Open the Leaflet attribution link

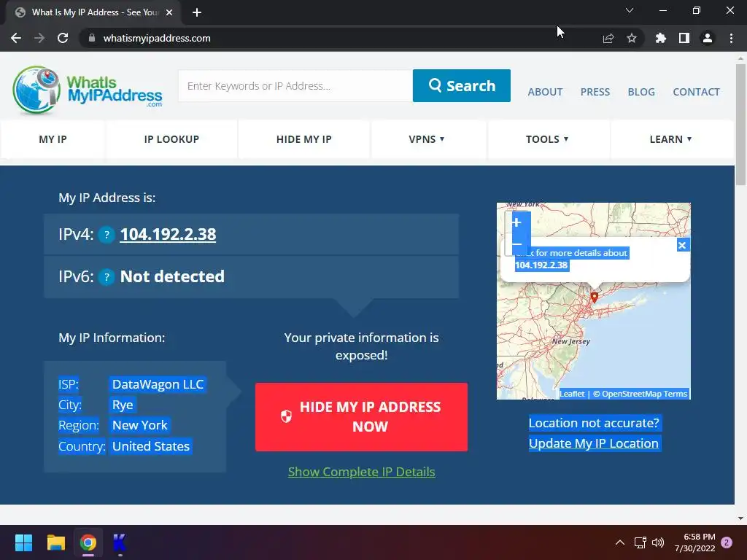click(572, 394)
